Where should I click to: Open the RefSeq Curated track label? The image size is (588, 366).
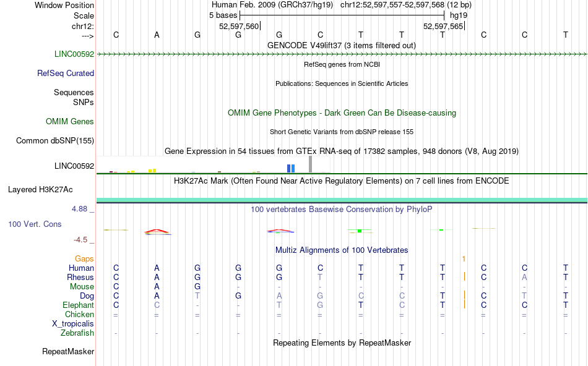tap(66, 73)
